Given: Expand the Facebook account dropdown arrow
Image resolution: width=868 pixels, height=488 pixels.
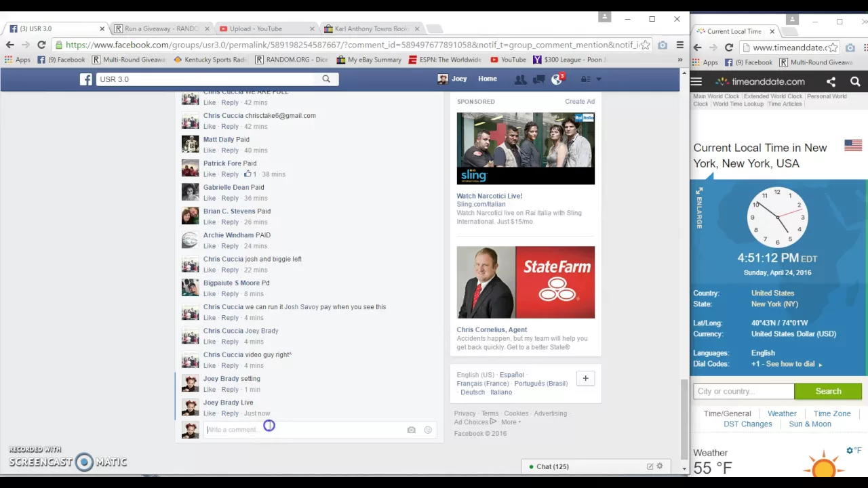Looking at the screenshot, I should pos(598,79).
